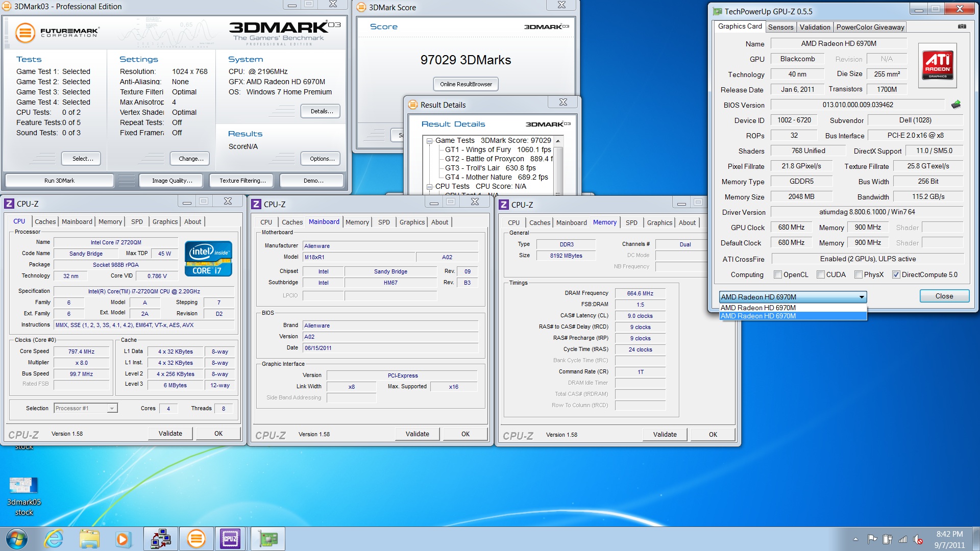This screenshot has width=980, height=551.
Task: Click the CPU-Z icon in the Memory window title
Action: pos(504,205)
